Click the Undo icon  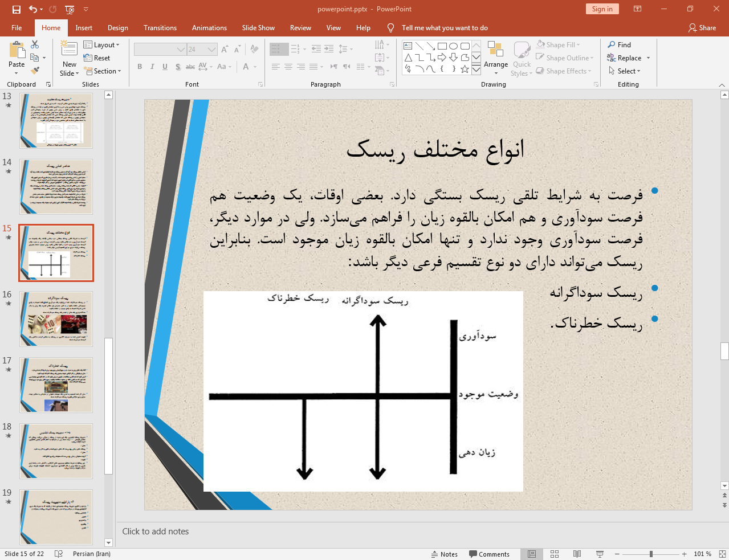click(33, 9)
